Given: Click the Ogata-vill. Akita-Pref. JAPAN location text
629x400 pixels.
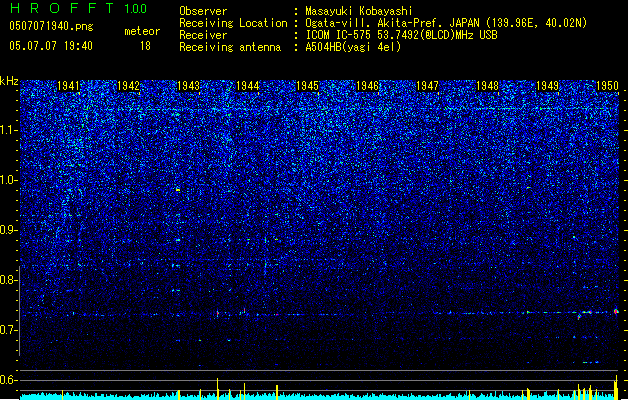Looking at the screenshot, I should point(446,23).
